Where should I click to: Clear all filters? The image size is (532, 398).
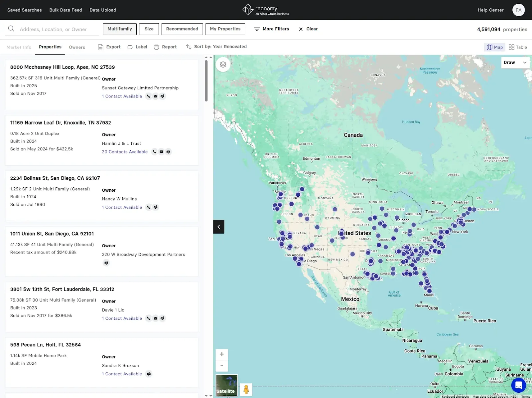(x=308, y=29)
